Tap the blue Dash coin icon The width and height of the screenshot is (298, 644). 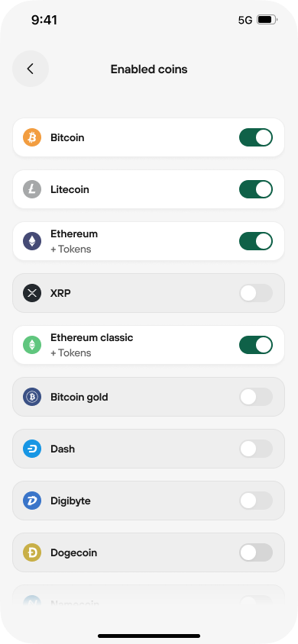coord(32,449)
